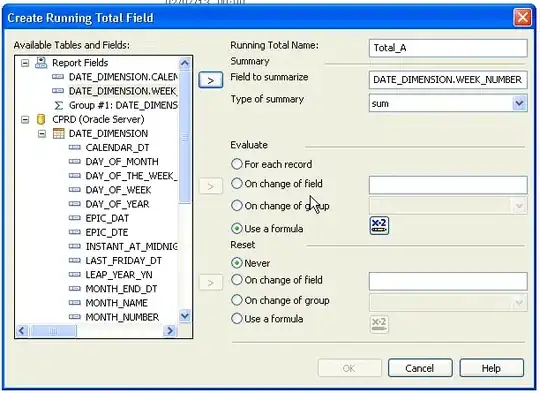Click the DATE_DIMENSION table icon
Screen dimensions: 540x393
[x=58, y=133]
